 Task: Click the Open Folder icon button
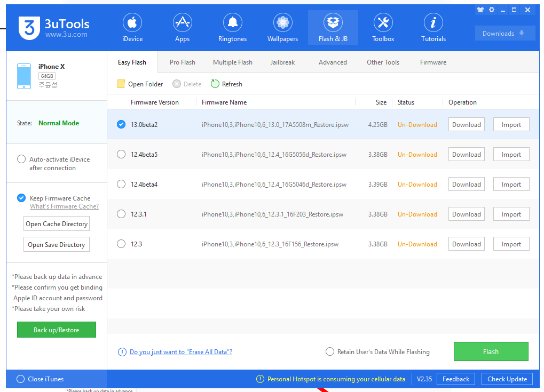click(x=140, y=84)
